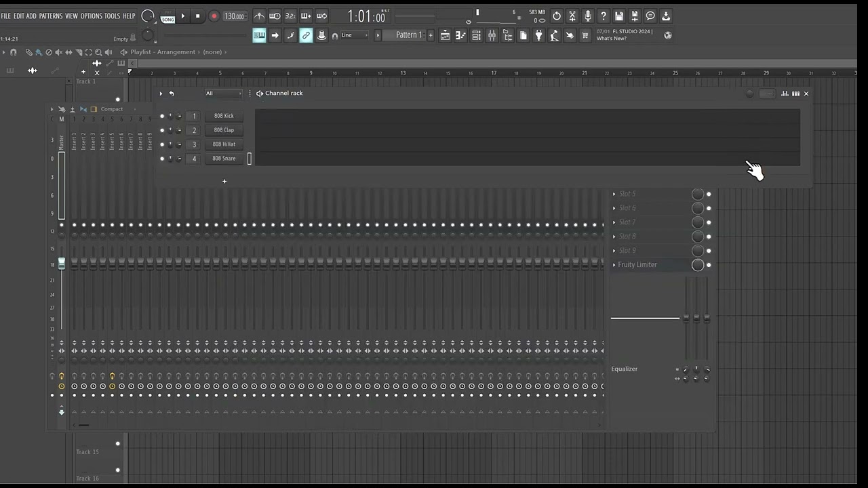
Task: Open the ADD menu
Action: point(32,16)
